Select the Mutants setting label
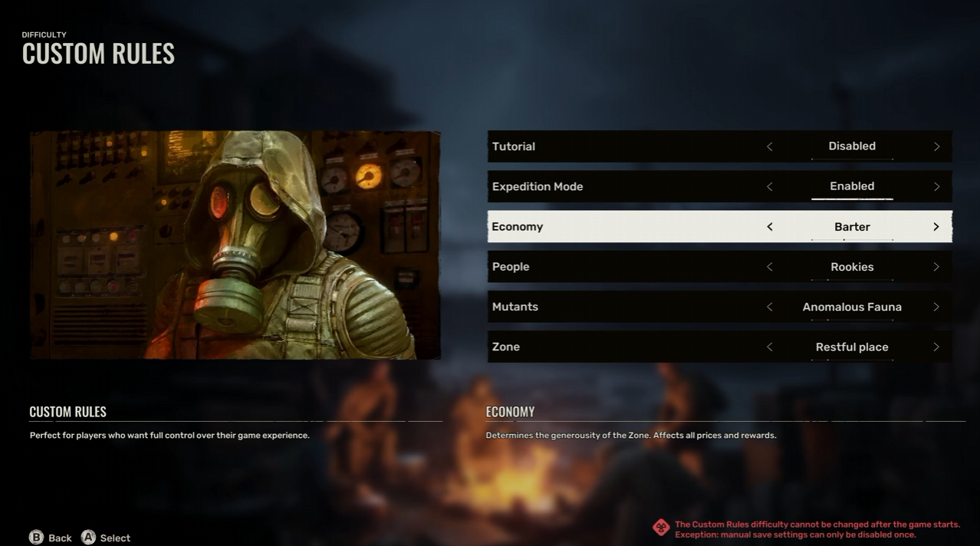The height and width of the screenshot is (546, 980). click(x=515, y=307)
